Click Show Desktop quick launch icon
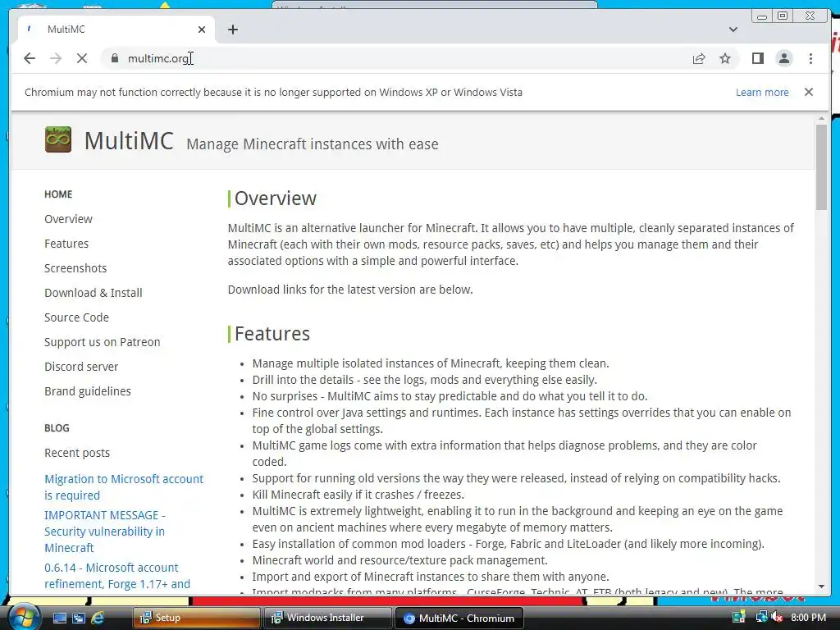840x630 pixels. click(x=59, y=619)
